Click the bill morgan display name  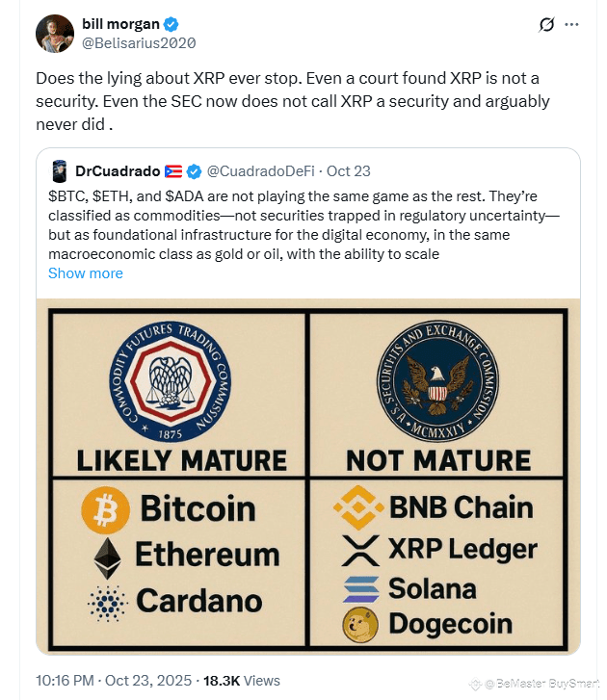(x=120, y=24)
